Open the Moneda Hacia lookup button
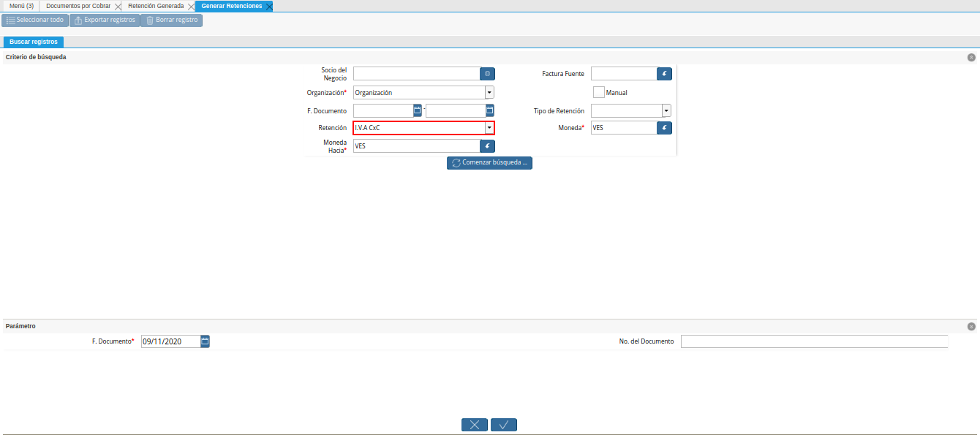This screenshot has height=435, width=980. click(x=487, y=146)
